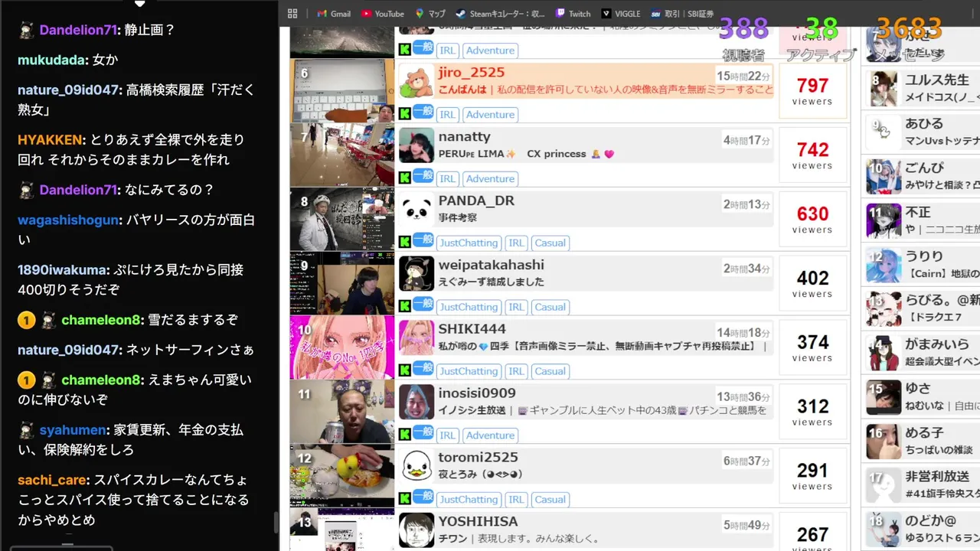Open the YOSHIHISA channel link
Image resolution: width=980 pixels, height=551 pixels.
click(478, 522)
